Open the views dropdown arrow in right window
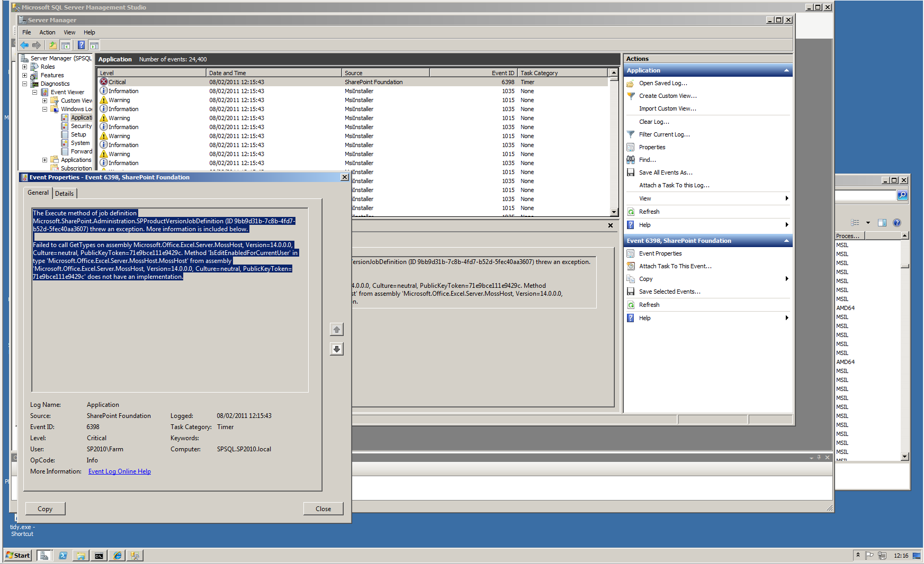924x564 pixels. 868,223
